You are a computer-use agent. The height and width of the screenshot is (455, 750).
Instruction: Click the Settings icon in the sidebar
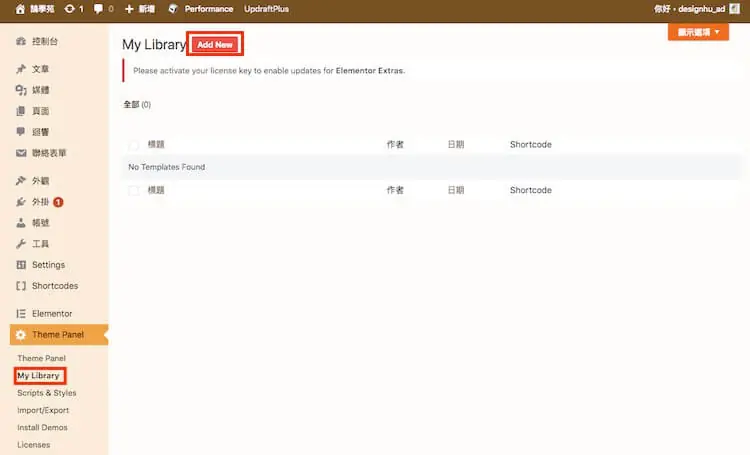[21, 265]
